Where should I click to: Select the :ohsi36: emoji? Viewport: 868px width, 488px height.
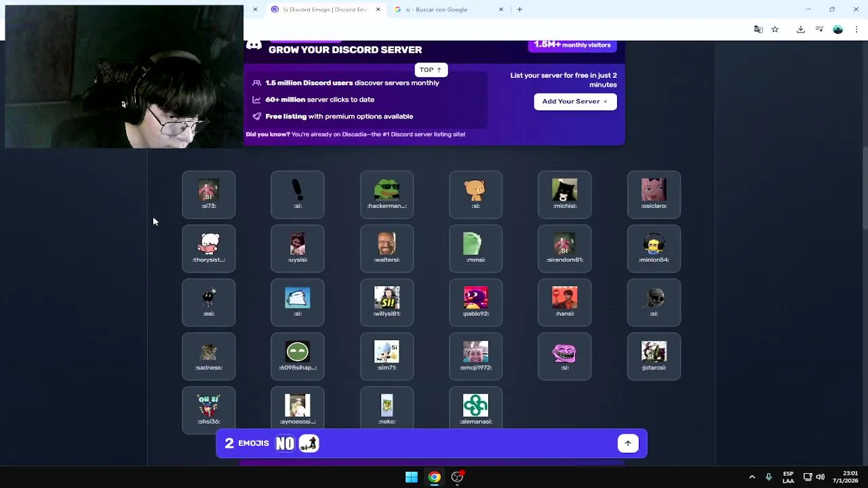click(209, 409)
